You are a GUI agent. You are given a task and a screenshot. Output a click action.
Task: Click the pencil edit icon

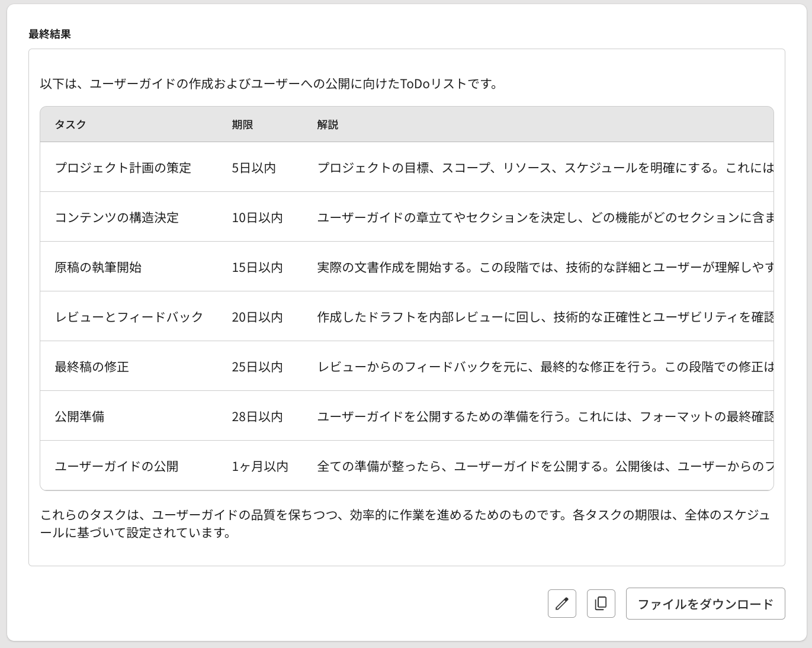coord(561,604)
